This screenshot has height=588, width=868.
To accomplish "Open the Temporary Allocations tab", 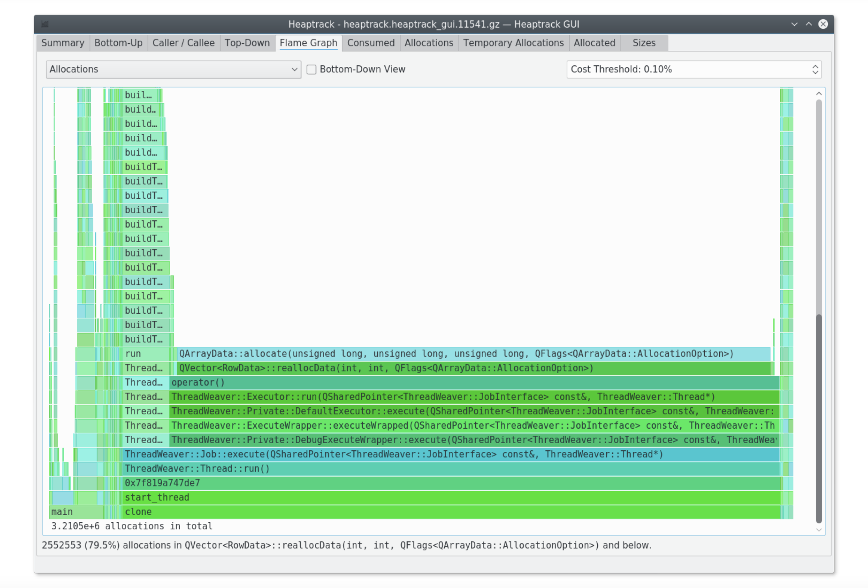I will (513, 43).
